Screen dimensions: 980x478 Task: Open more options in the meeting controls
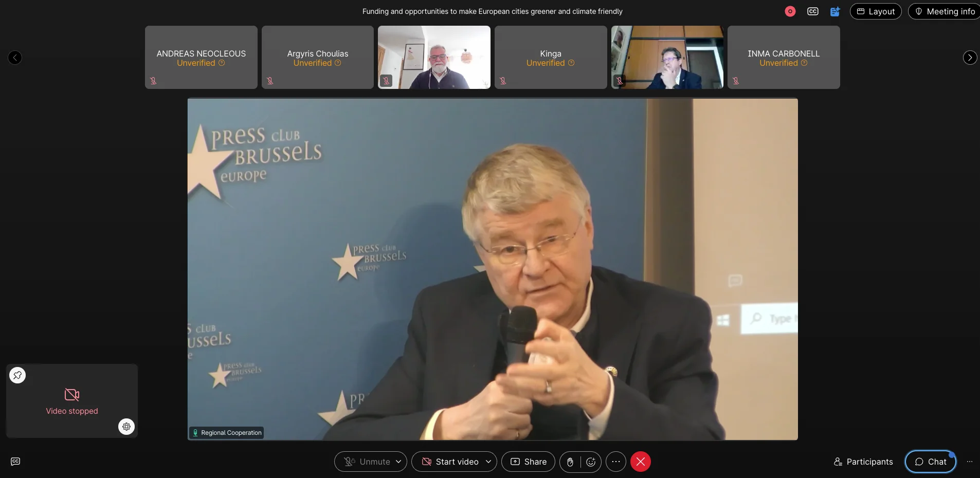616,462
